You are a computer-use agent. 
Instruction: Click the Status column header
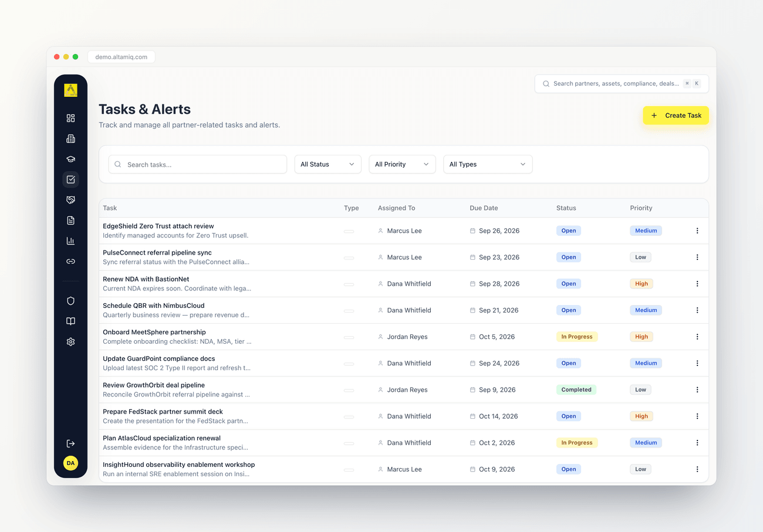[566, 208]
